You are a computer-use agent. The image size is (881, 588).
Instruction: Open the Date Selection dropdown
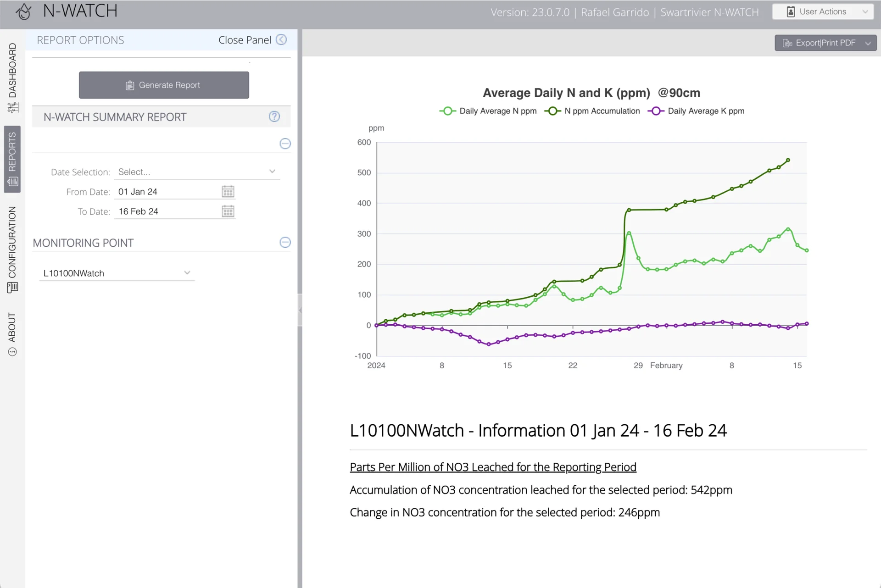pyautogui.click(x=197, y=172)
